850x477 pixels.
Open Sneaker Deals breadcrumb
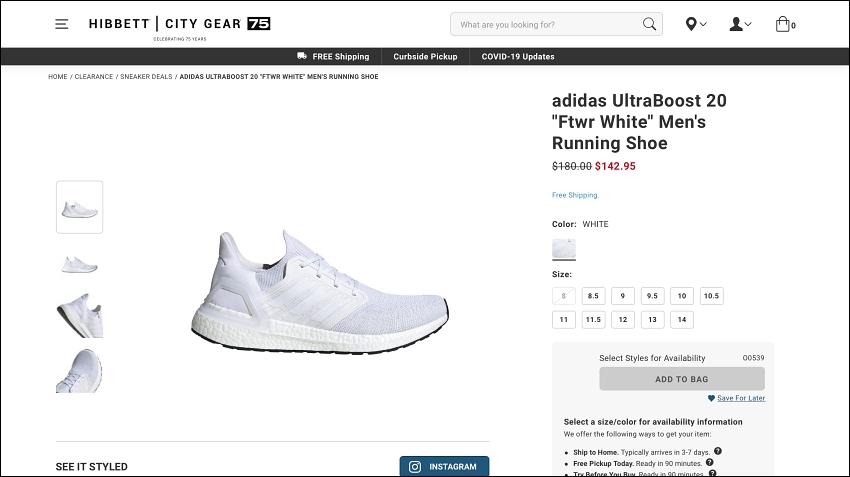coord(146,76)
